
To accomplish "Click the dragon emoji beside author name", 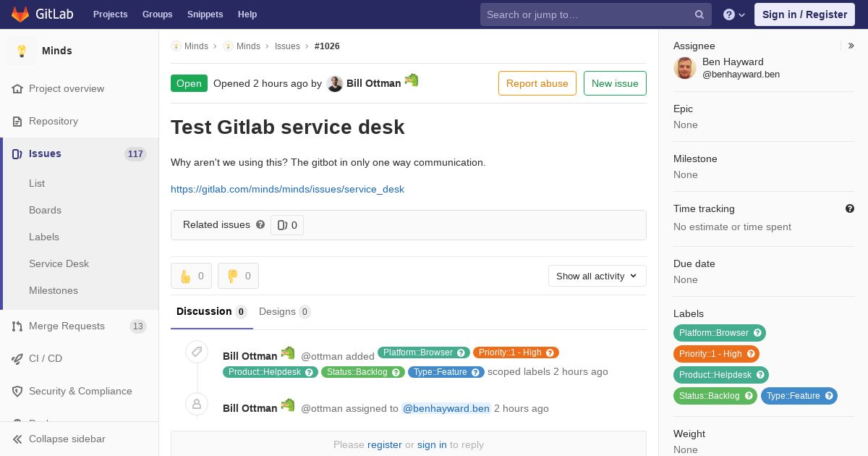I will (x=412, y=80).
